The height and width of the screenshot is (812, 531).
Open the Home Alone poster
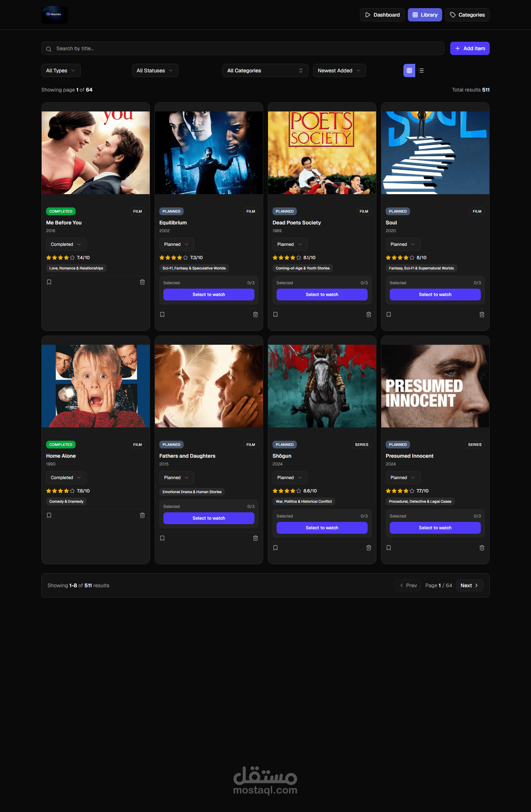click(x=96, y=386)
